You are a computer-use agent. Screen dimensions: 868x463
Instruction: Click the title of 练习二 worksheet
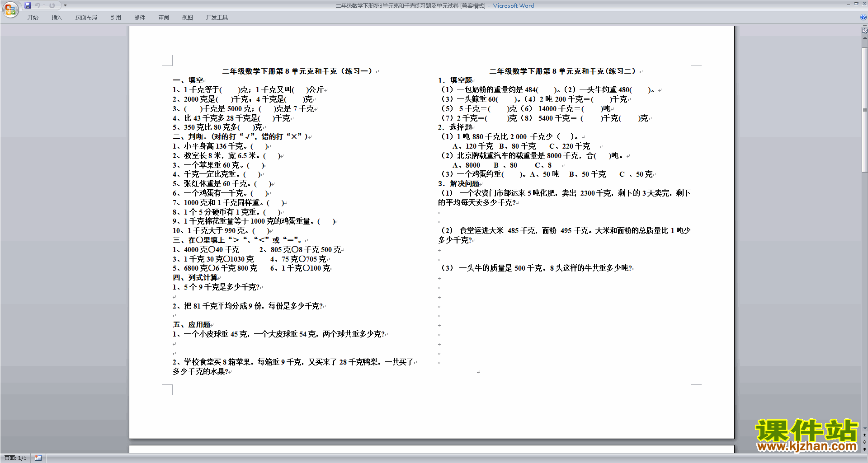tap(563, 71)
